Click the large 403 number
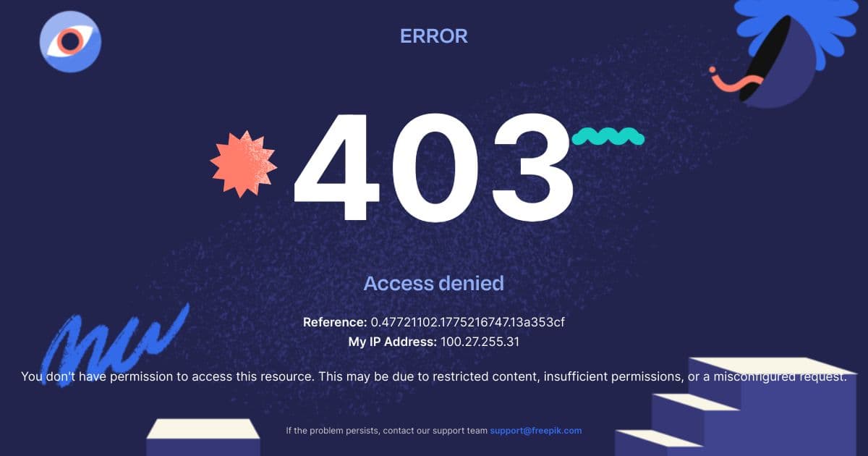868x456 pixels. (x=434, y=167)
